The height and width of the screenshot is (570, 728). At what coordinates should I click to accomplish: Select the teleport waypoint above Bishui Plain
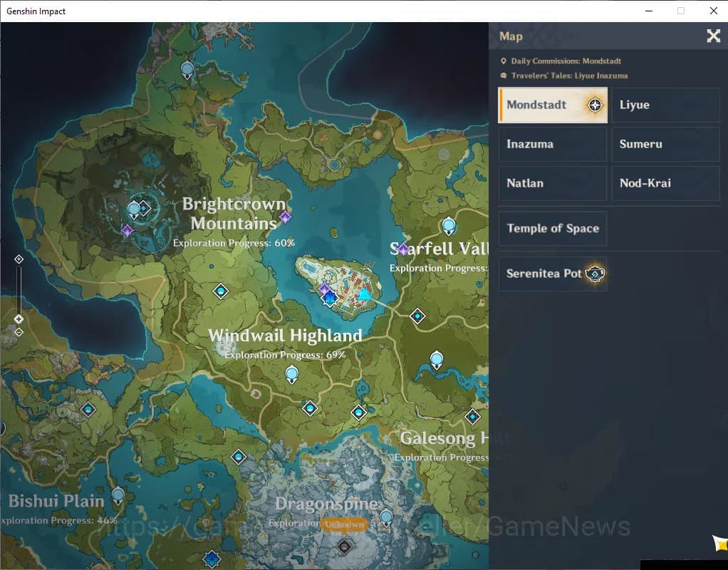pyautogui.click(x=88, y=410)
